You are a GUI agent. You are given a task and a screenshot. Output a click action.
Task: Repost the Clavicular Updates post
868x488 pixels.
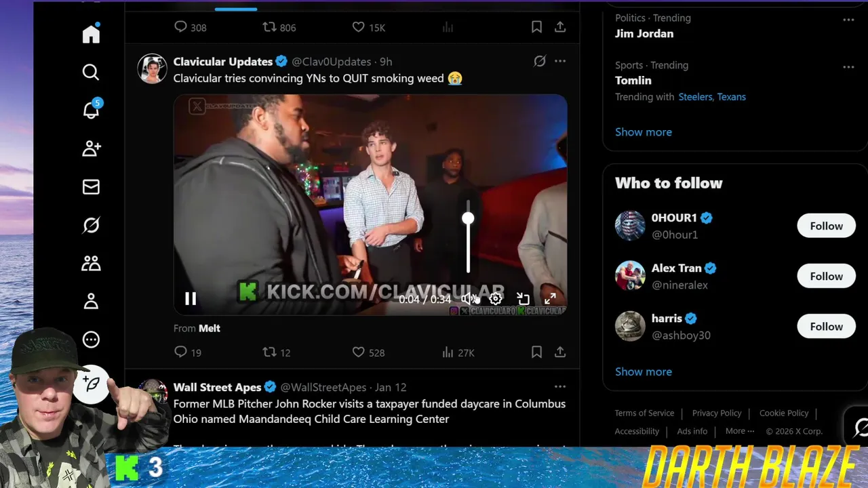click(269, 352)
